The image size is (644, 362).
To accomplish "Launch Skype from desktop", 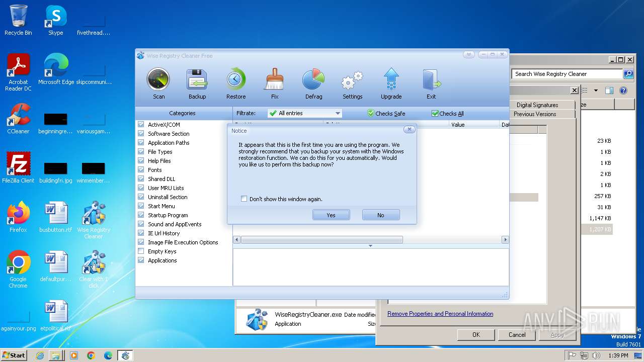I will [55, 20].
